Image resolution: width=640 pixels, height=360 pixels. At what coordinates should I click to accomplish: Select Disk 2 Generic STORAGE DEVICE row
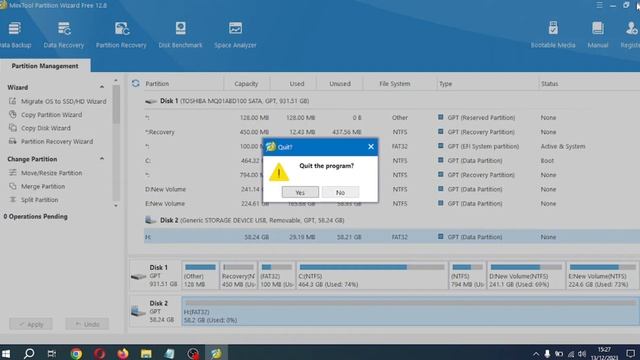pos(392,220)
